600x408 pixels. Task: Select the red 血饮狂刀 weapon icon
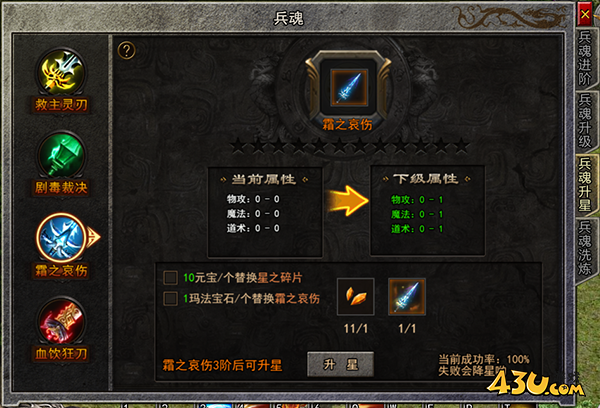pos(61,321)
